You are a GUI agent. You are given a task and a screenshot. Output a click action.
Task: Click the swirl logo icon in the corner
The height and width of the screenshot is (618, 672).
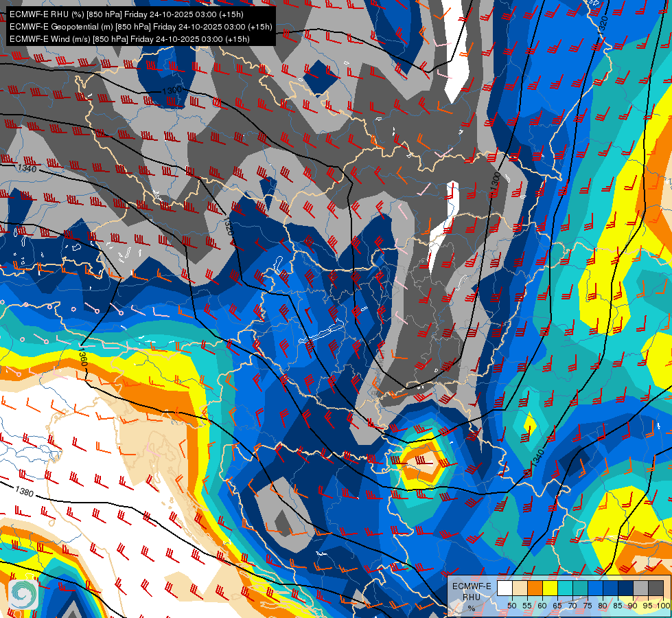pos(23,594)
